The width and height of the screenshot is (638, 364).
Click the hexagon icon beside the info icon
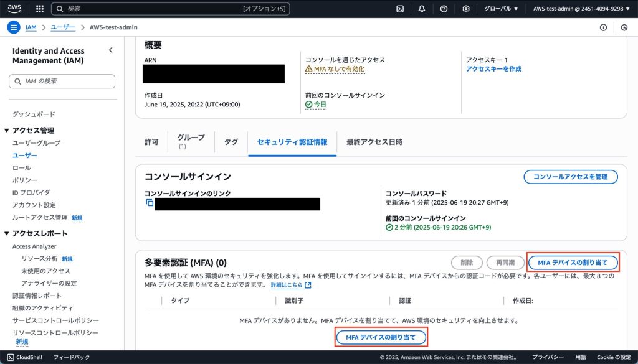(x=624, y=27)
